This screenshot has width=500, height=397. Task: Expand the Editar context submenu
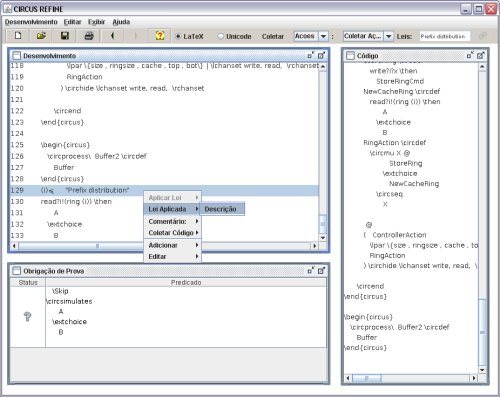(x=173, y=256)
